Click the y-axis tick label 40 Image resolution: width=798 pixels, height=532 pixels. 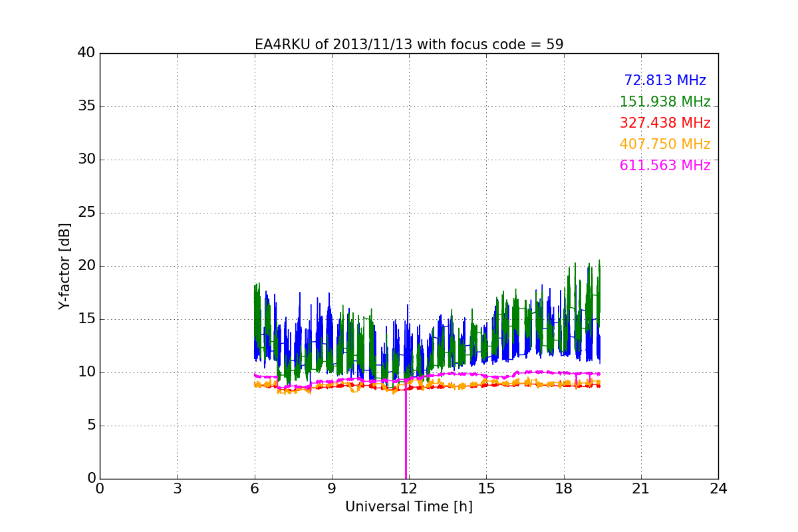(x=86, y=53)
